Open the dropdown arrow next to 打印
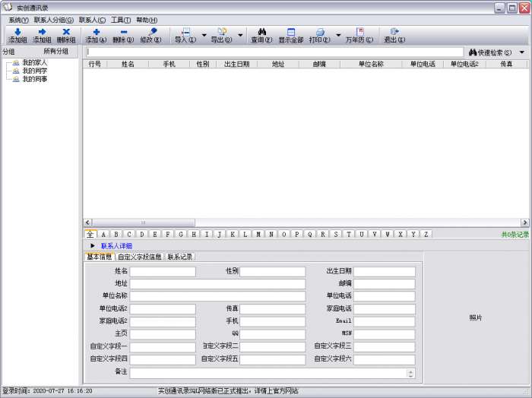Screen dimensions: 532x398 (338, 35)
